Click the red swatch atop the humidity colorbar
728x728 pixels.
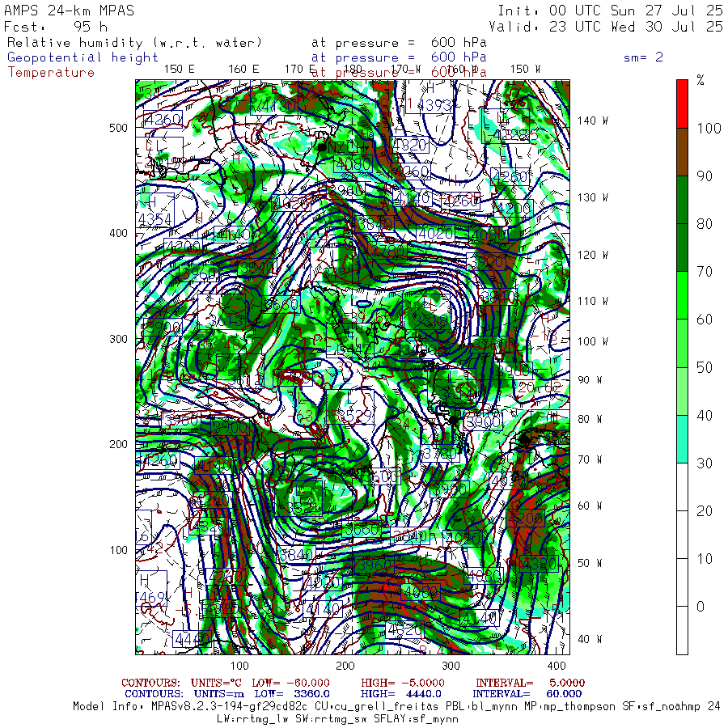click(682, 104)
